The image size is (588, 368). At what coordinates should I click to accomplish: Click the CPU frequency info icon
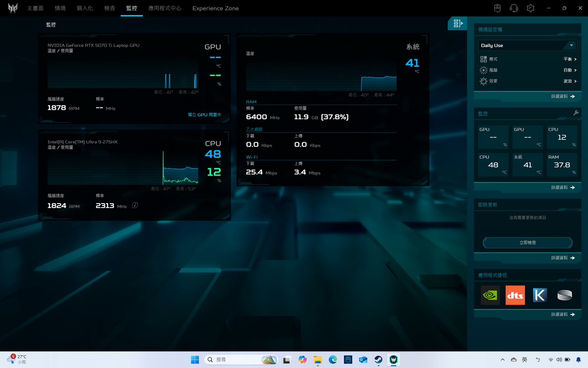pos(135,206)
